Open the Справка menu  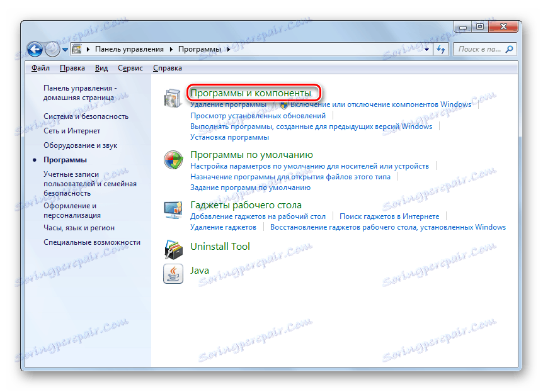coord(168,68)
